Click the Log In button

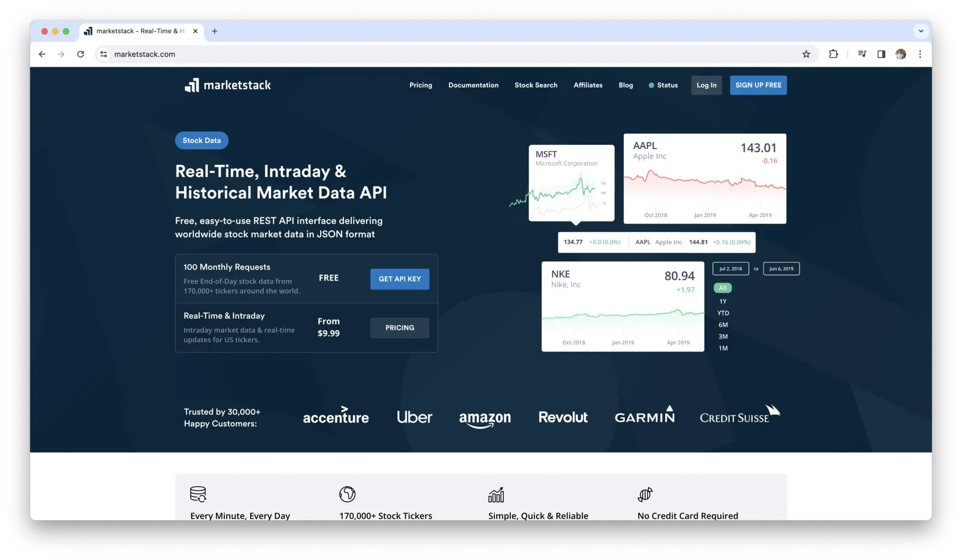point(706,85)
